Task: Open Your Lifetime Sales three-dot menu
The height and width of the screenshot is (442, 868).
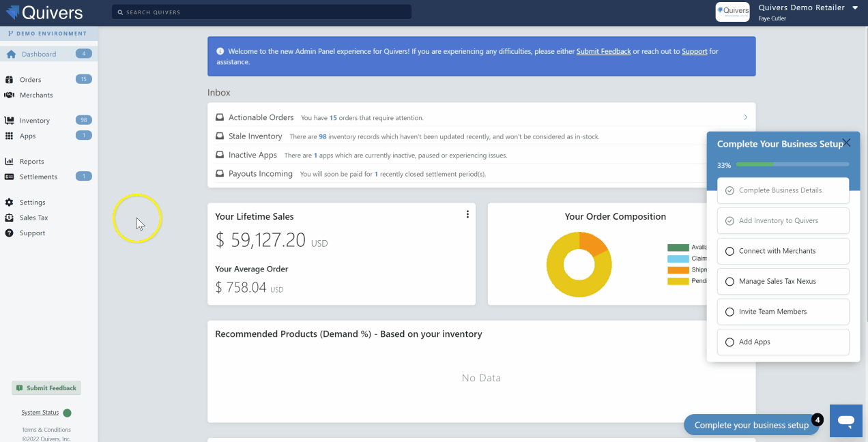Action: (467, 214)
